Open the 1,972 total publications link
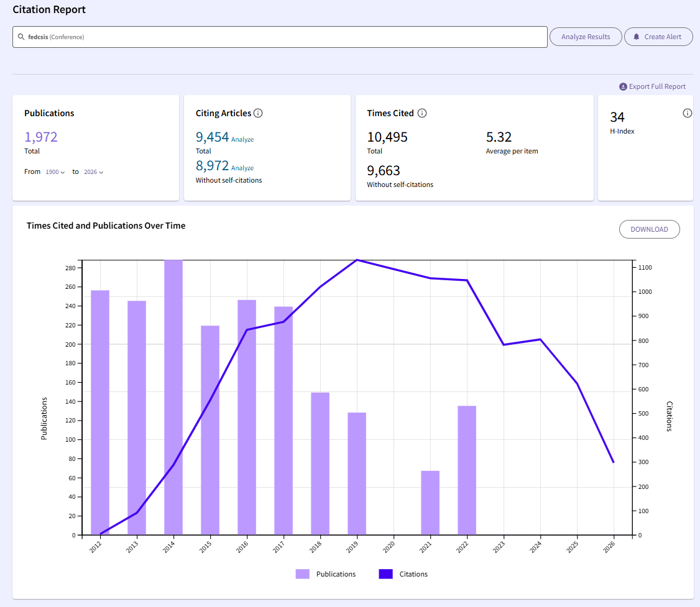Image resolution: width=700 pixels, height=607 pixels. 40,137
